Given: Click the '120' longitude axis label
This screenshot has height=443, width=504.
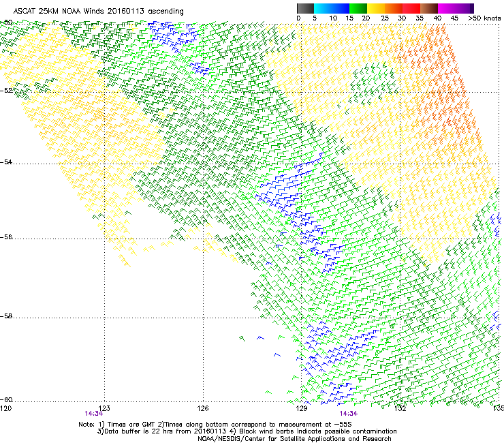Looking at the screenshot, I should click(x=5, y=408).
